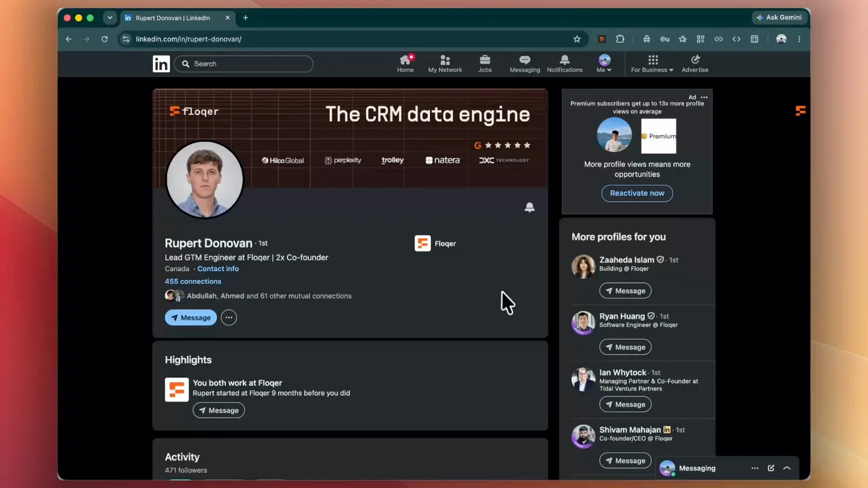
Task: Open Messaging bar options ellipsis
Action: [x=755, y=468]
